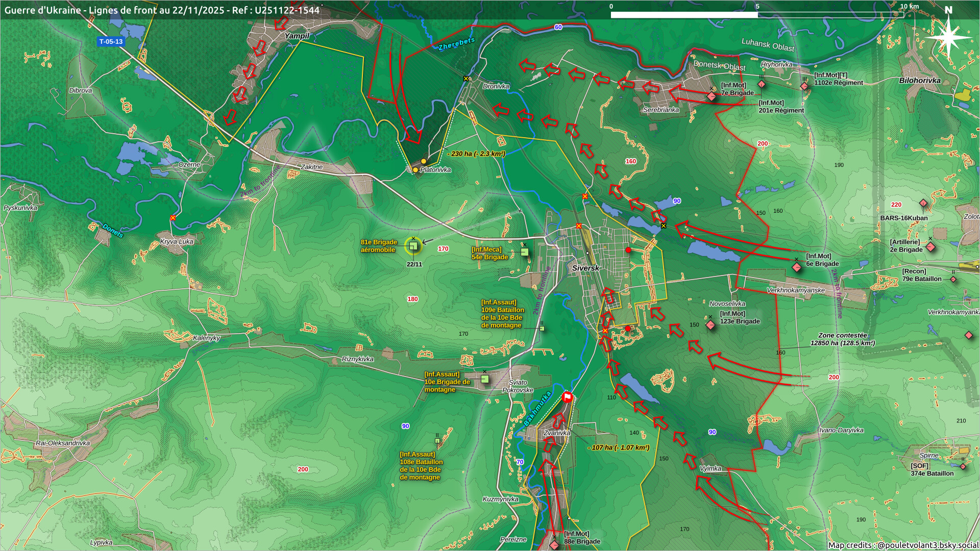Viewport: 980px width, 551px height.
Task: Click the white-flag marker north of Zvanivka
Action: coord(567,397)
